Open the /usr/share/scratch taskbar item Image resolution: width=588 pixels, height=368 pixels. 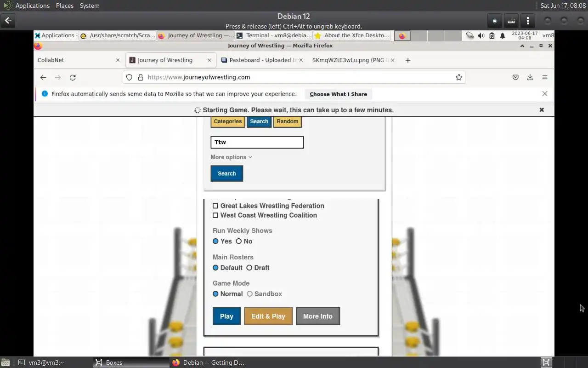pos(118,35)
